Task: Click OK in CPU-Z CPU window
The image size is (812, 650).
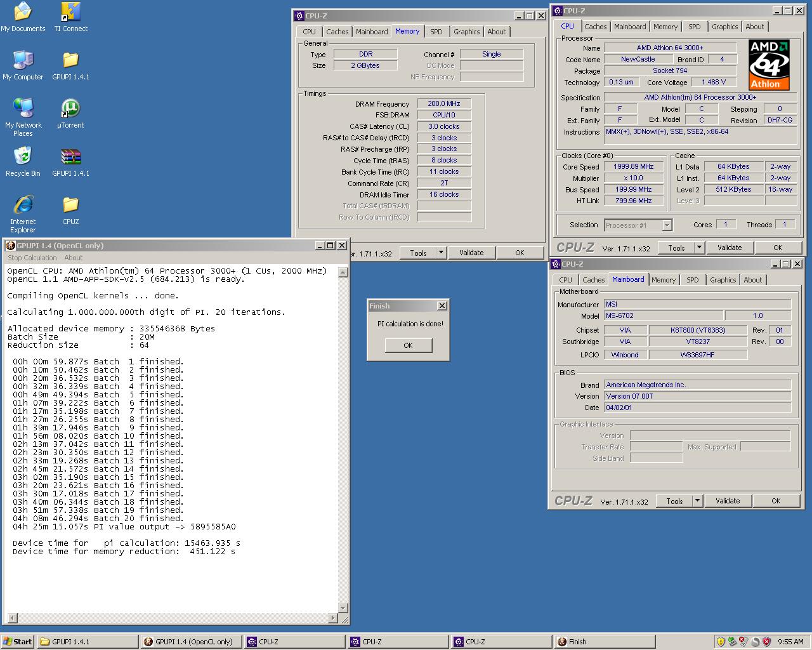Action: click(778, 248)
